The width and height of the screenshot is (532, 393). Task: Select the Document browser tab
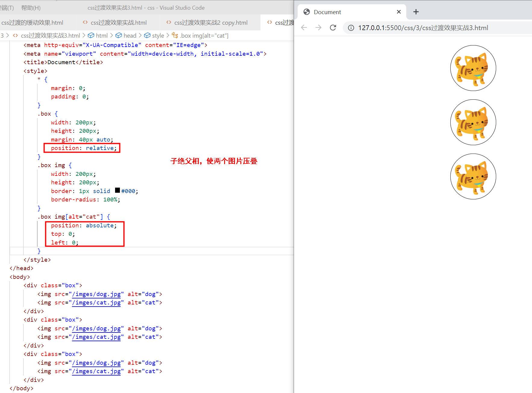[352, 12]
